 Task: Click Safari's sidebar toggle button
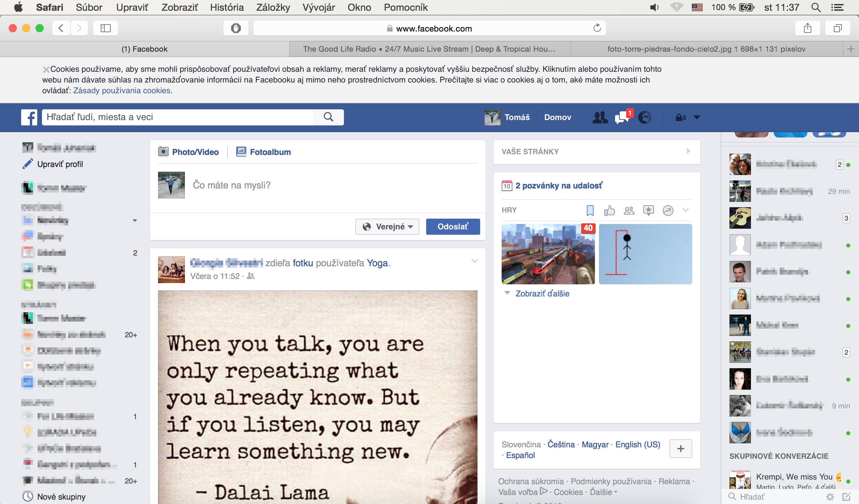(106, 28)
